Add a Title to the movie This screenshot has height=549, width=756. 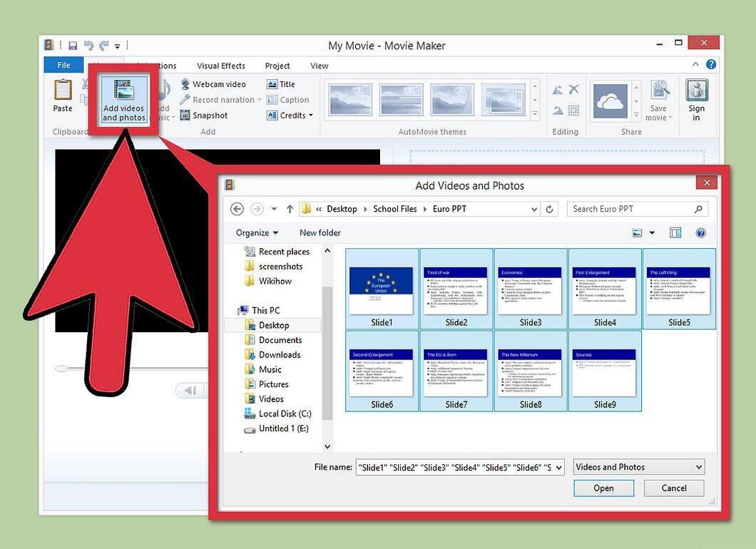[x=280, y=84]
